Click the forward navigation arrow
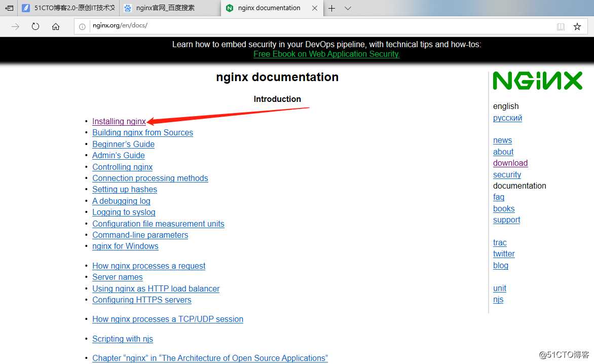 [x=15, y=26]
